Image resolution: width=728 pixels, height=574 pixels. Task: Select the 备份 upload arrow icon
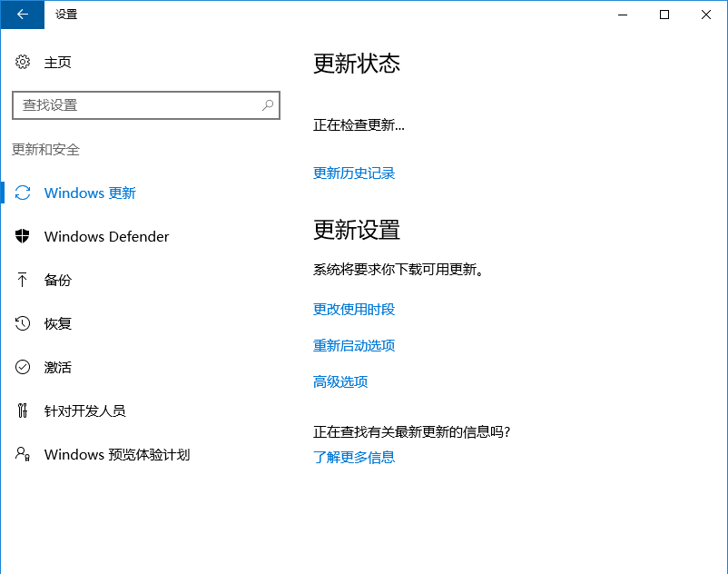click(x=24, y=280)
